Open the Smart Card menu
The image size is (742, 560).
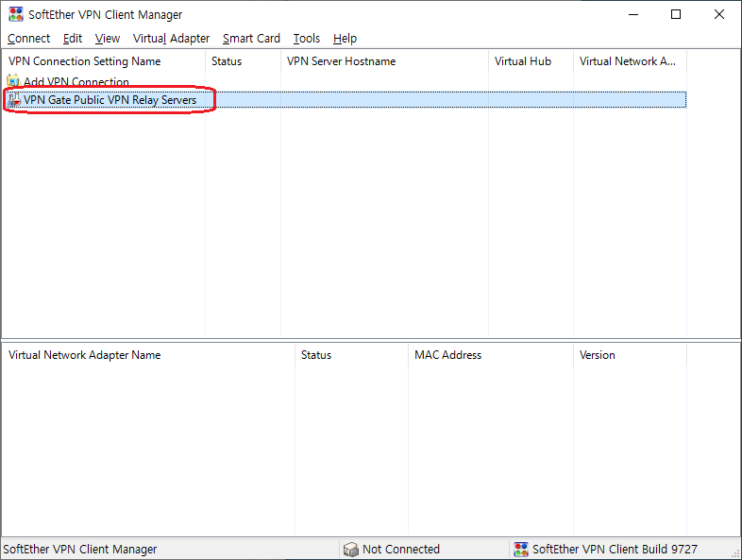pyautogui.click(x=251, y=39)
